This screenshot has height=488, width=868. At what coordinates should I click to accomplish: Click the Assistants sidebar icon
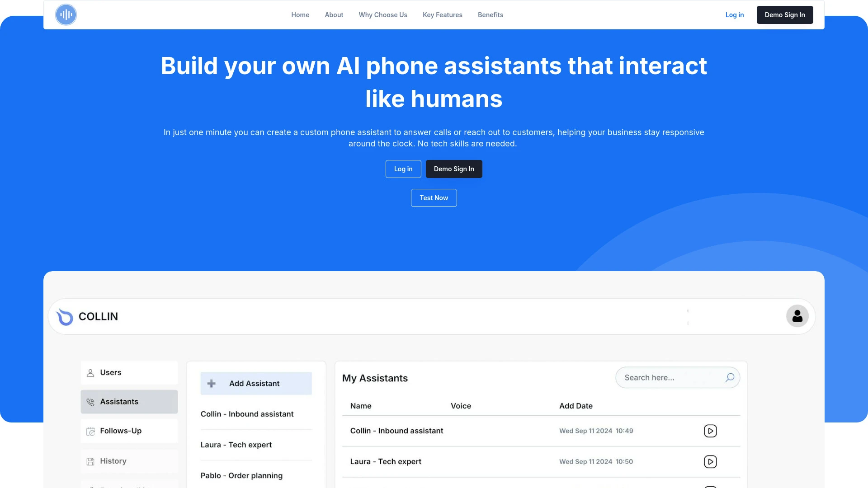pos(90,402)
